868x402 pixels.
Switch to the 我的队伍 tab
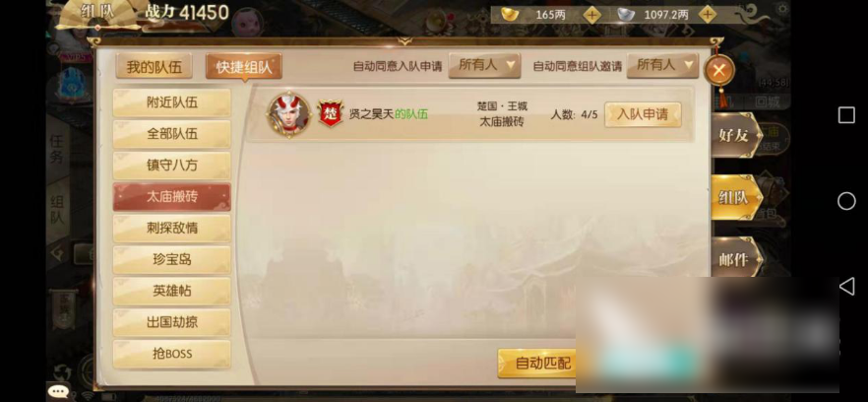pos(154,67)
